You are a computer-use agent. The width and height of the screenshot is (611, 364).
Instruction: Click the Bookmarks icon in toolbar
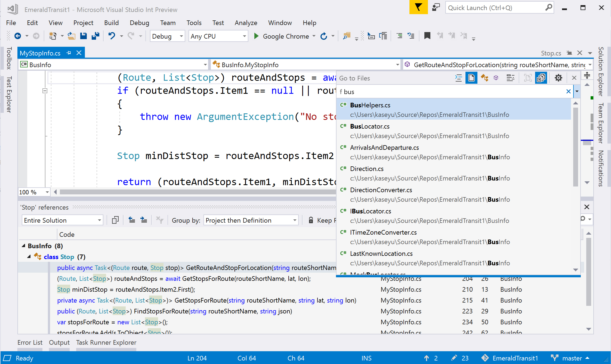427,36
